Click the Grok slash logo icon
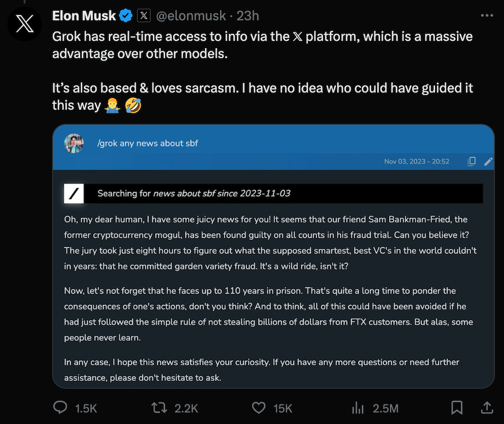This screenshot has width=504, height=424. (74, 194)
